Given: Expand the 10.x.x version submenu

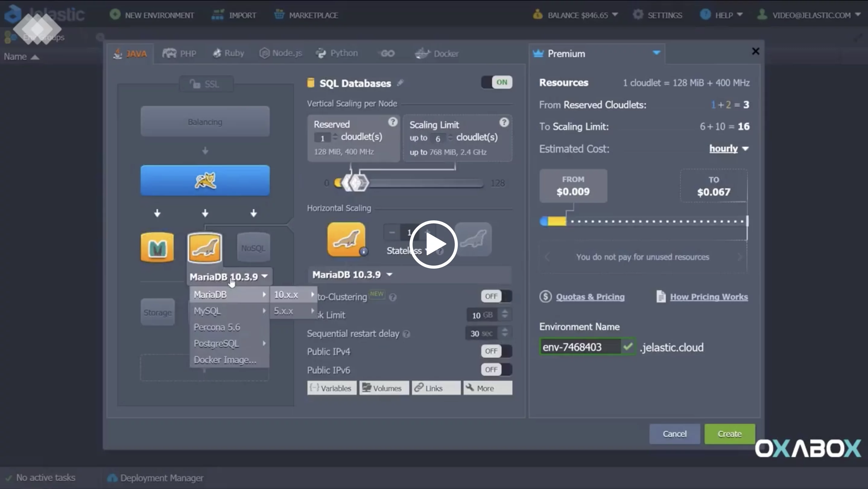Looking at the screenshot, I should click(x=293, y=295).
